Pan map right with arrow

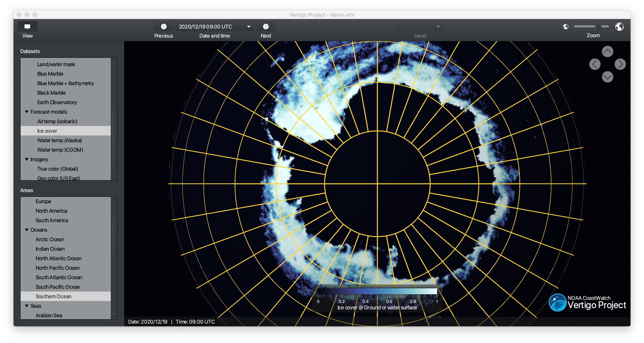click(x=620, y=64)
